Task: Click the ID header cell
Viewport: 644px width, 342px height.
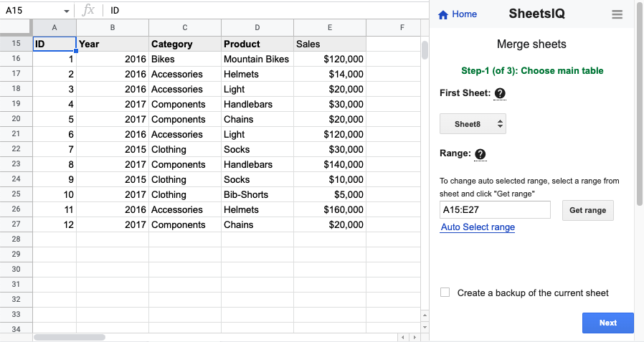Action: (x=55, y=44)
